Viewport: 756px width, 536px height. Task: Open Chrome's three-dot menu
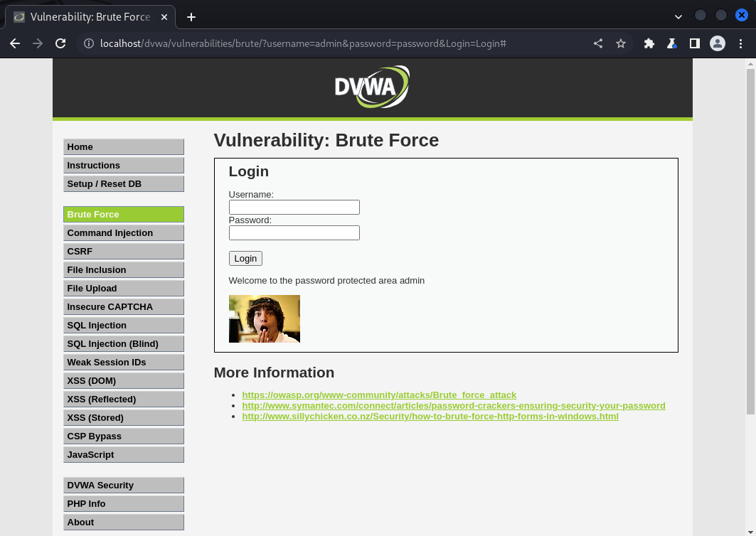742,43
